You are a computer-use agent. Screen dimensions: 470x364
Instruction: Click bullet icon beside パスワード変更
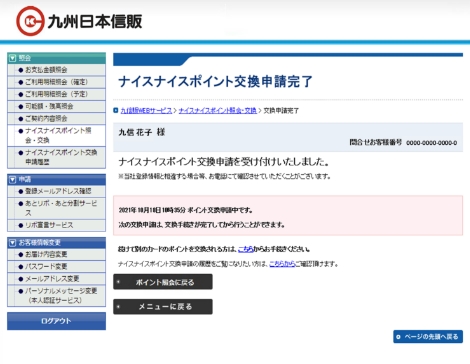click(21, 267)
